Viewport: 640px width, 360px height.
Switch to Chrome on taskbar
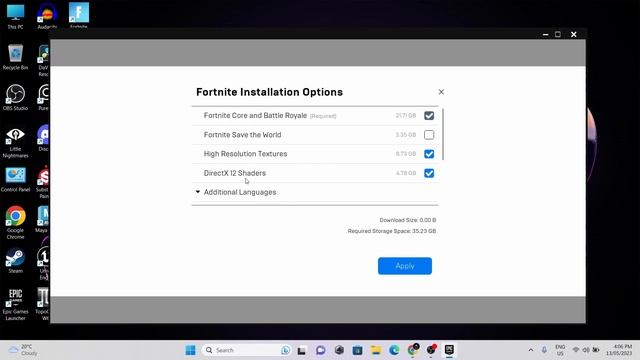(413, 350)
